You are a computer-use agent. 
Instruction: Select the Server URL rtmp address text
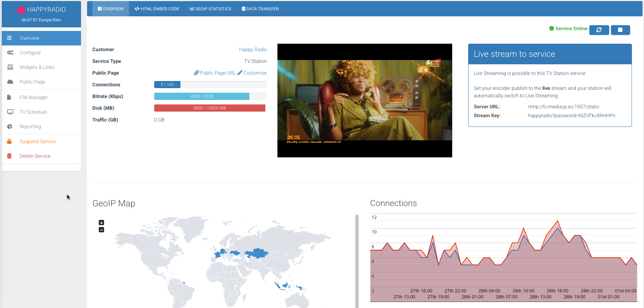[564, 107]
